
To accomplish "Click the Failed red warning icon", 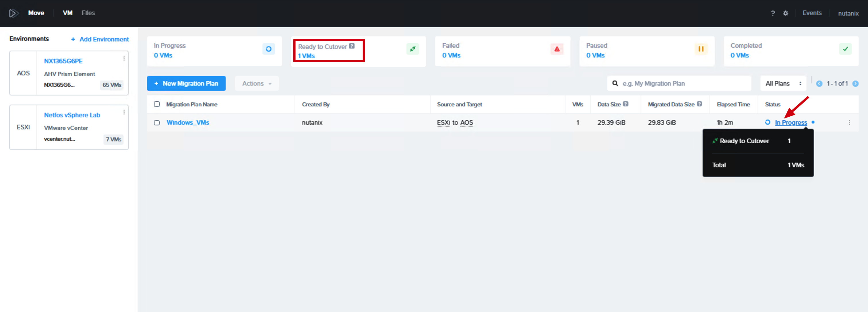I will tap(557, 49).
